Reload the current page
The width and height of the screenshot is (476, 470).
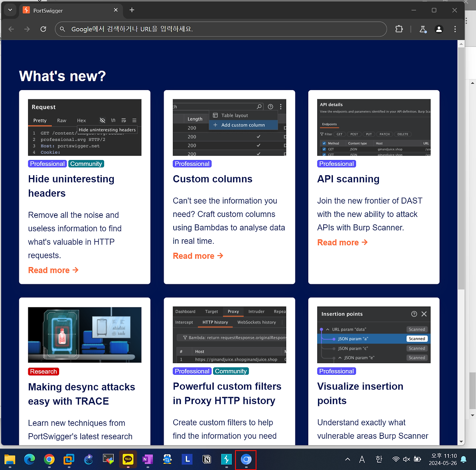tap(43, 29)
